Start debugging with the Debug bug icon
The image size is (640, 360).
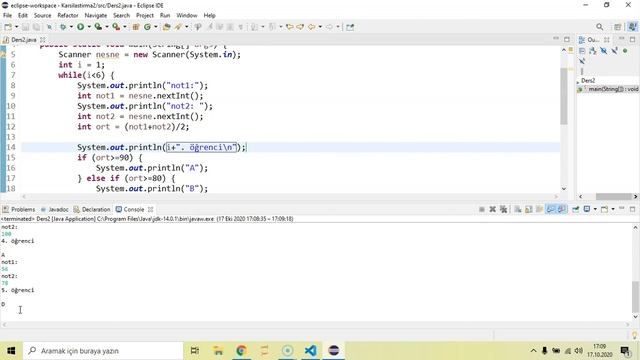pos(63,27)
